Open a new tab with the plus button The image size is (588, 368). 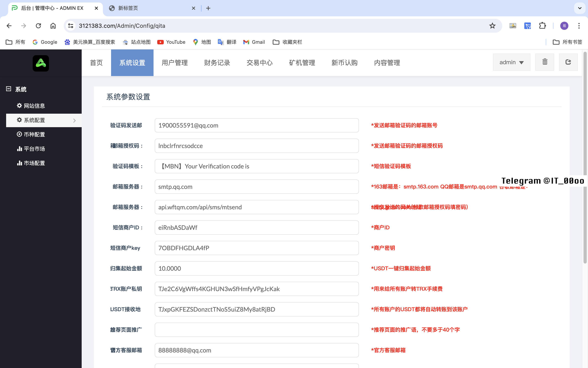tap(208, 8)
